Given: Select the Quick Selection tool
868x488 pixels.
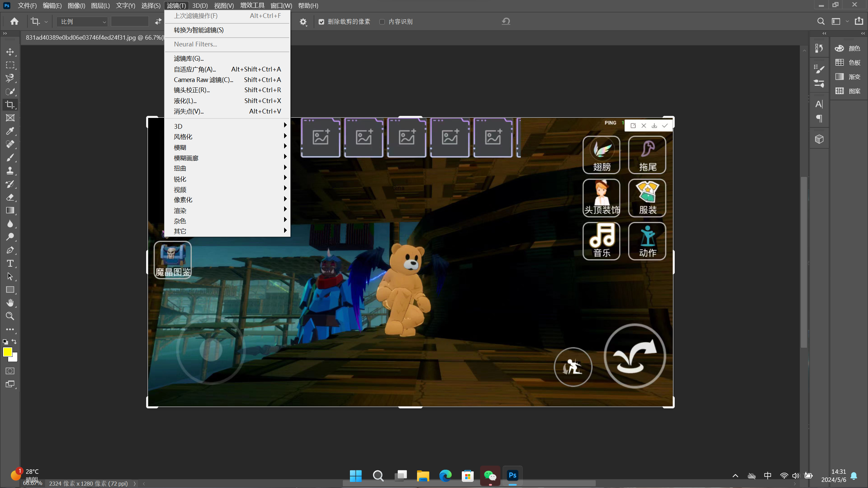Looking at the screenshot, I should point(10,91).
